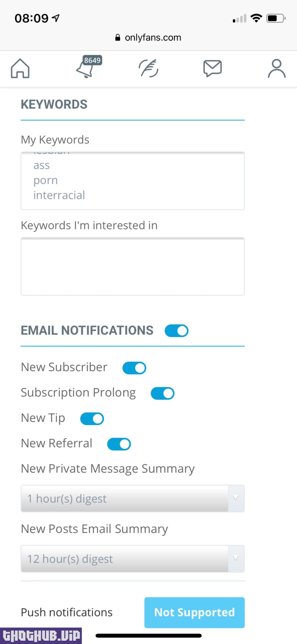
Task: Click the Not Supported push notifications button
Action: (x=194, y=613)
